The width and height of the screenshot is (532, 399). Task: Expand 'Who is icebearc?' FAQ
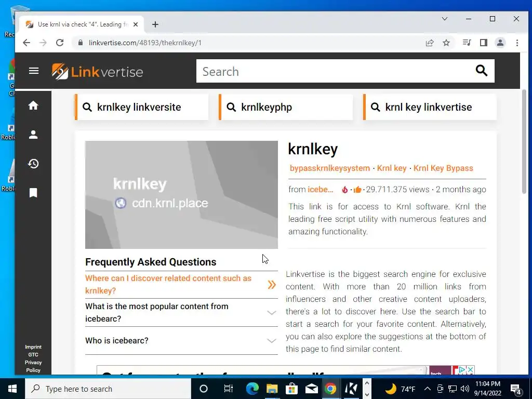pos(181,341)
